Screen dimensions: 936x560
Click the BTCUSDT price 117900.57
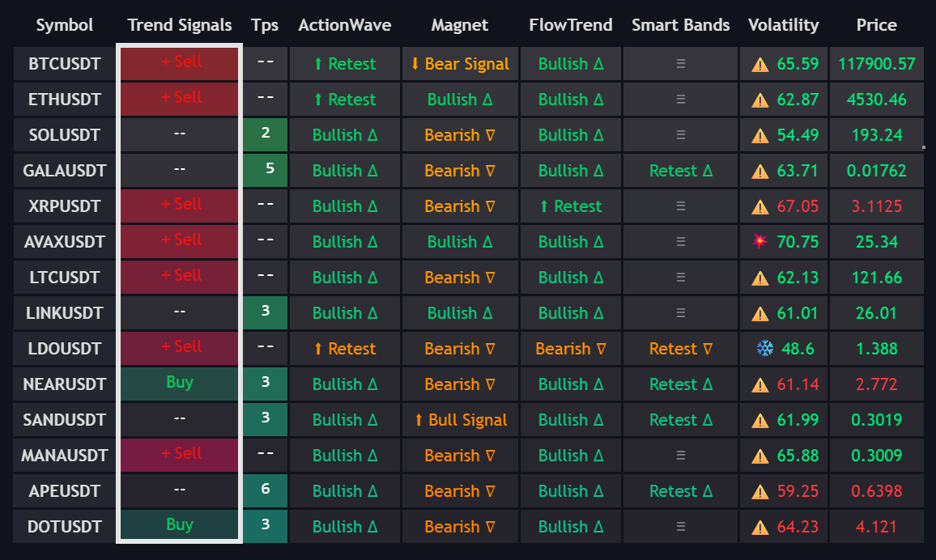877,64
